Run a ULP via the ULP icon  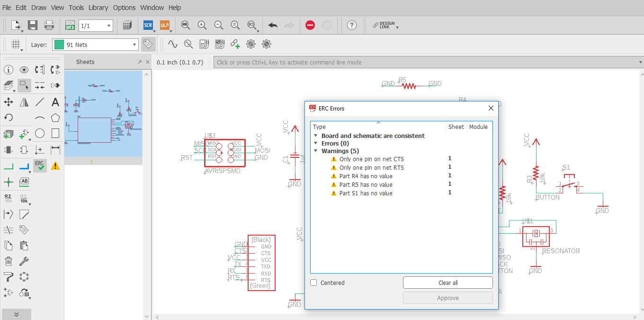(x=164, y=25)
